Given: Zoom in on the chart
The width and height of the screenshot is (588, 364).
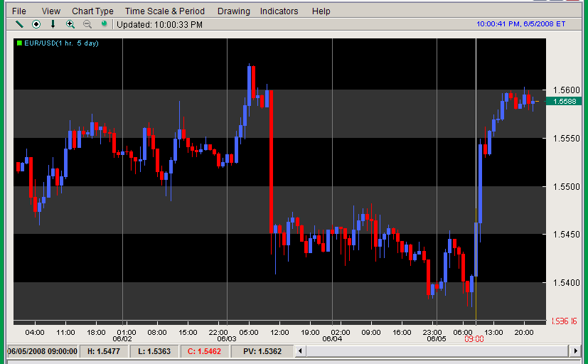Looking at the screenshot, I should [x=70, y=24].
